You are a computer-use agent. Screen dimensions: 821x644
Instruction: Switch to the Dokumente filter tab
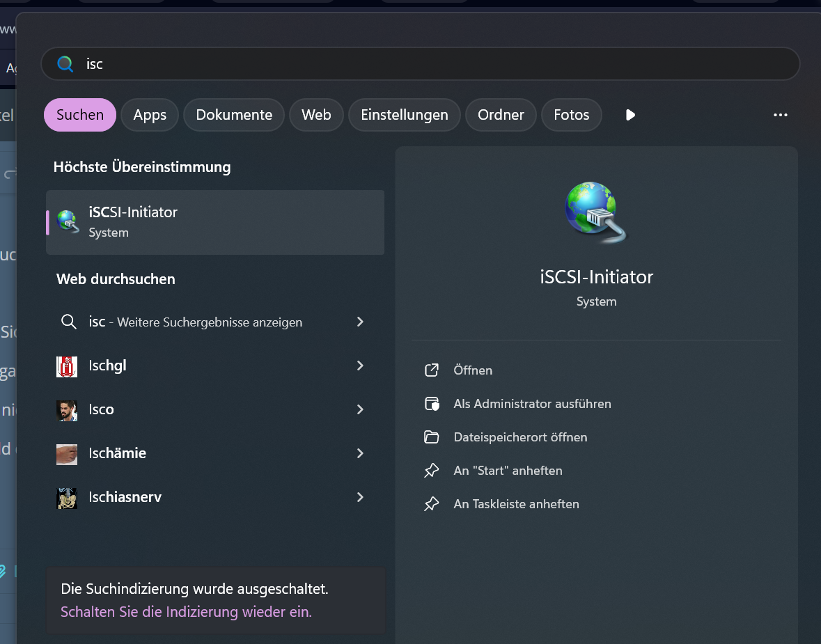point(234,115)
